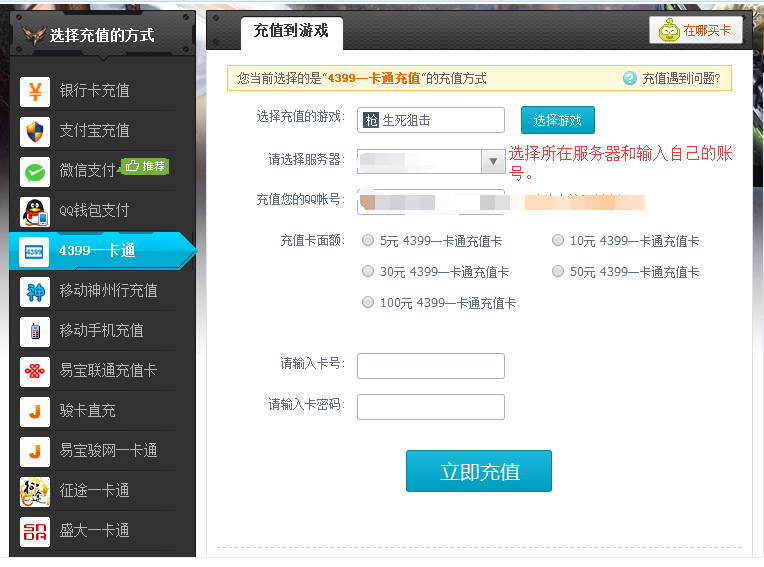
Task: Select 5元 4399一卡通充值卡 option
Action: pos(368,240)
